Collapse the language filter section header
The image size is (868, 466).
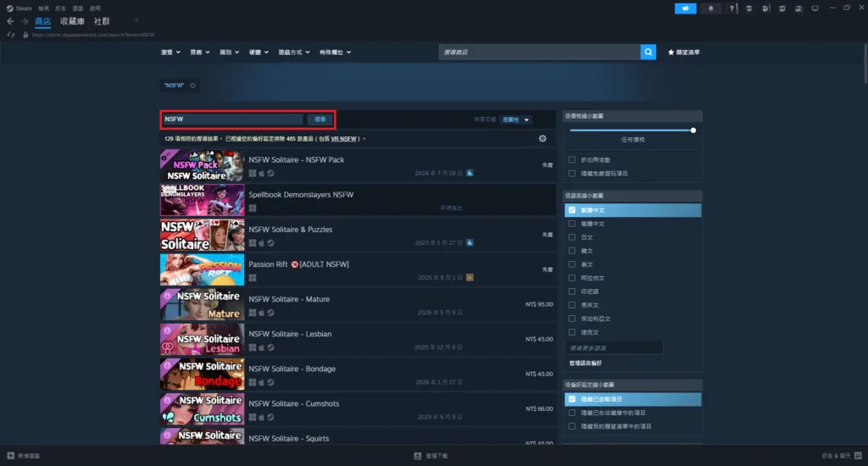coord(632,196)
